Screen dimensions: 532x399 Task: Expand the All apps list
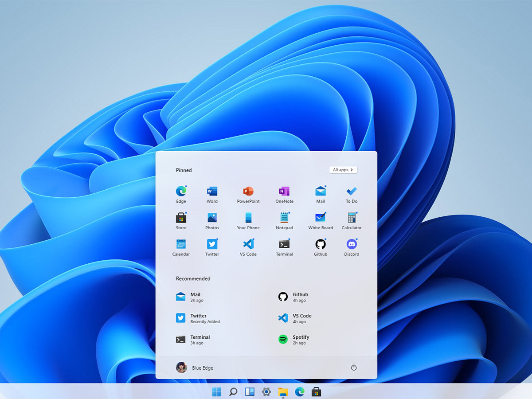(x=343, y=170)
